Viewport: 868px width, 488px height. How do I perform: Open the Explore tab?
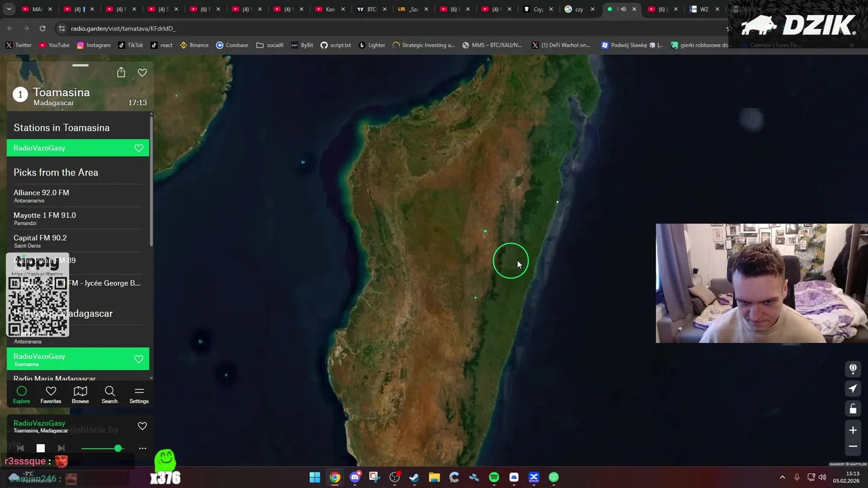point(22,394)
